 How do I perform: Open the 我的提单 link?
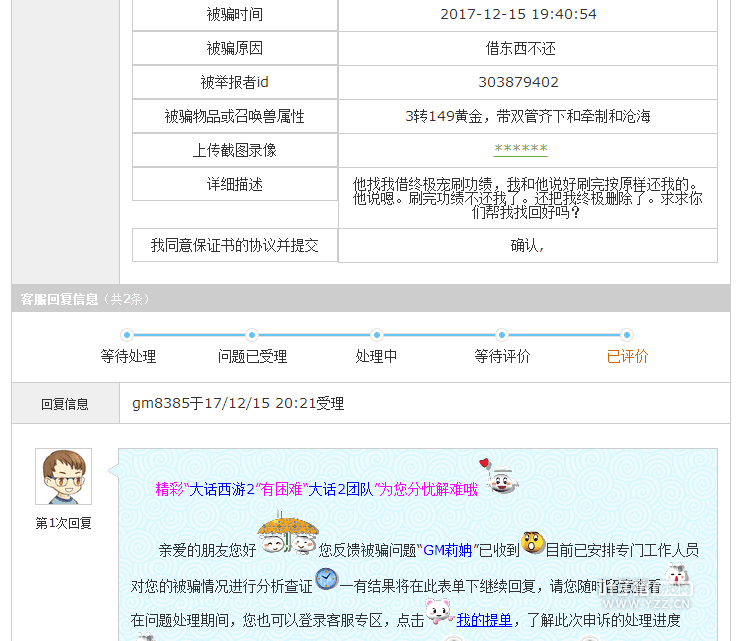click(x=484, y=620)
